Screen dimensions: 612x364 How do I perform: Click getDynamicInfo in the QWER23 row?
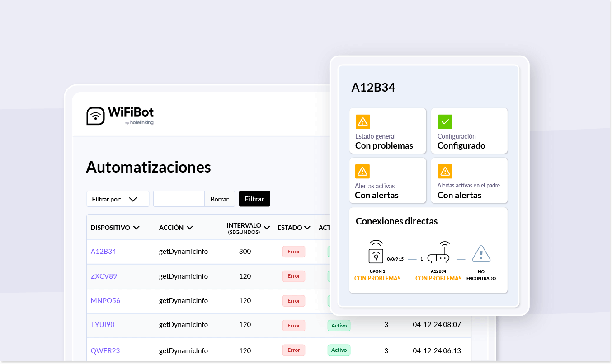click(184, 350)
